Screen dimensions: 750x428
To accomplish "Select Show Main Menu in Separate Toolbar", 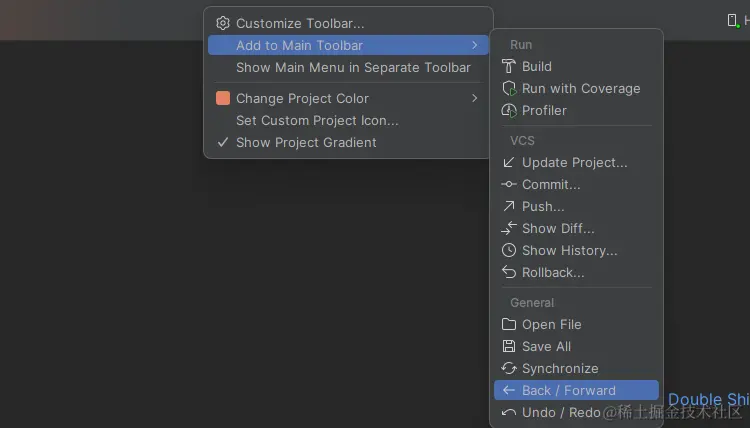I will (x=352, y=67).
